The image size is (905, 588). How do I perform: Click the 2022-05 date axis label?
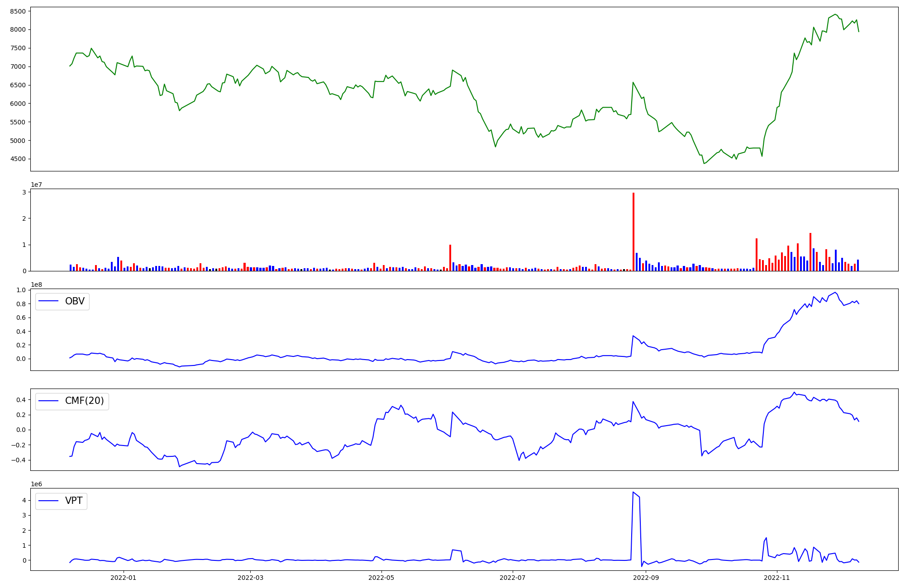pyautogui.click(x=381, y=578)
